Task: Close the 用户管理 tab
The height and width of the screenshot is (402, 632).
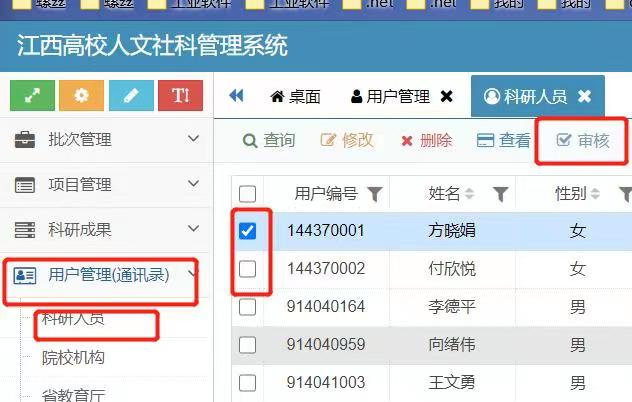Action: tap(446, 97)
